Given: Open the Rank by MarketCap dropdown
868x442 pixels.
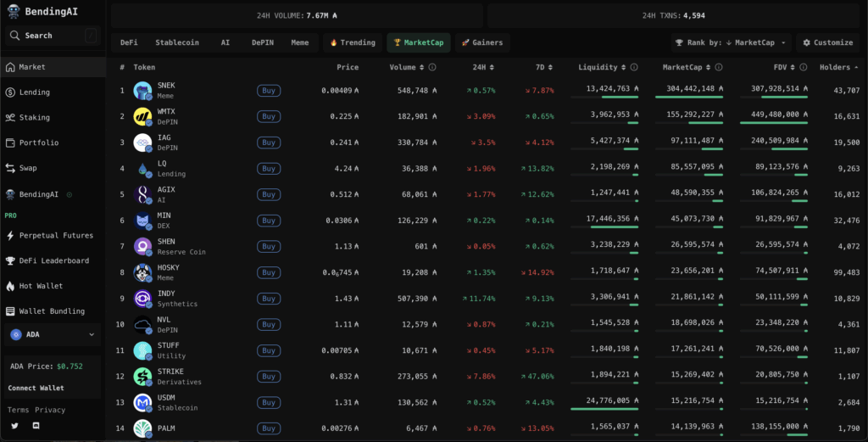Looking at the screenshot, I should coord(732,42).
